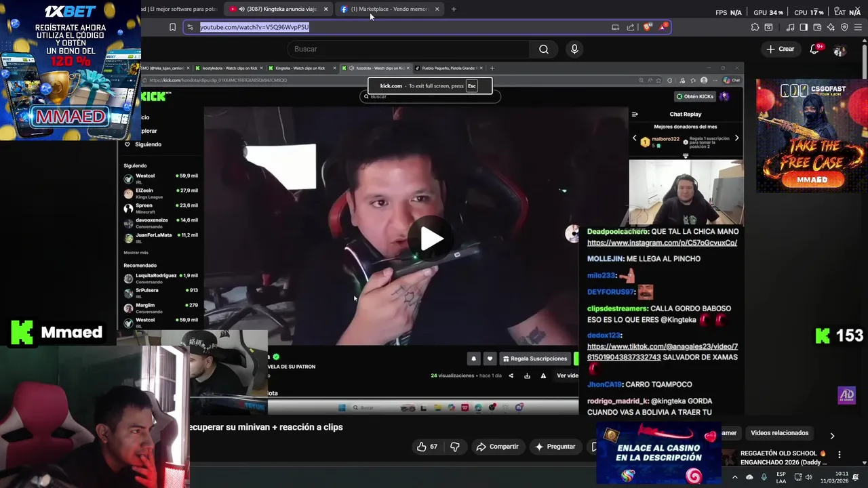This screenshot has width=868, height=488.
Task: Select Westcol 59,9 mil under Siguiendo
Action: (x=161, y=179)
